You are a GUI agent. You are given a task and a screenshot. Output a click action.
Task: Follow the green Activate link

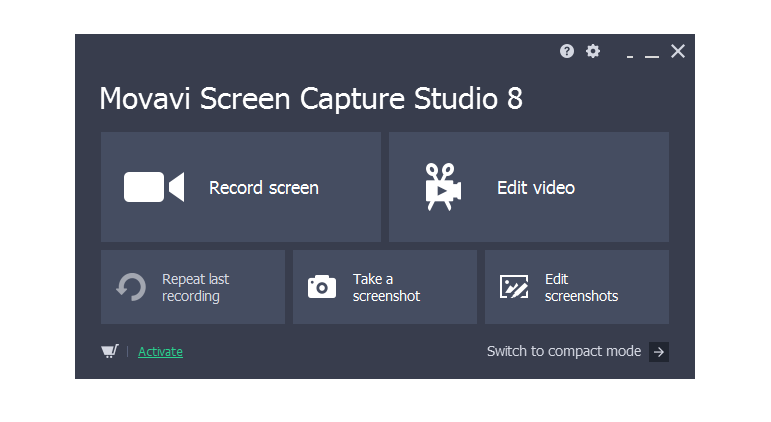click(160, 352)
